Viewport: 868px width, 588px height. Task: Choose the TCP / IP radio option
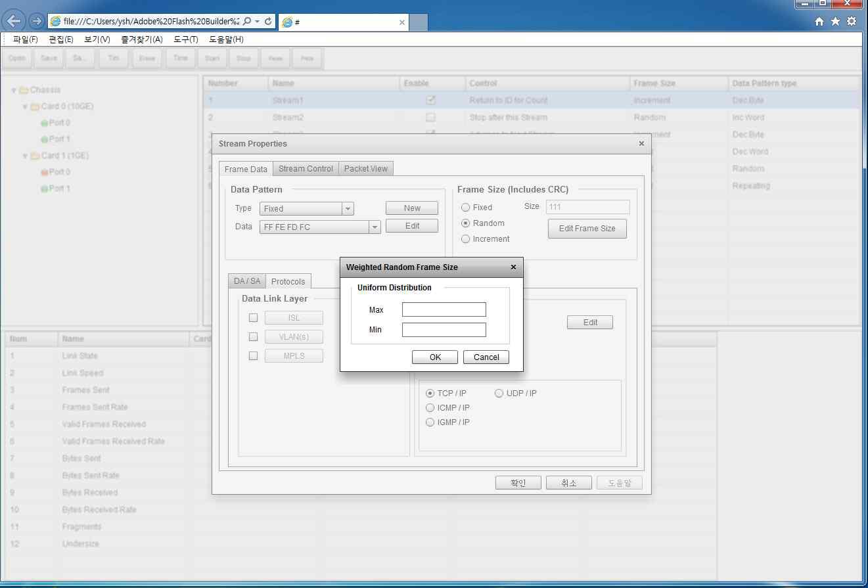pos(430,394)
